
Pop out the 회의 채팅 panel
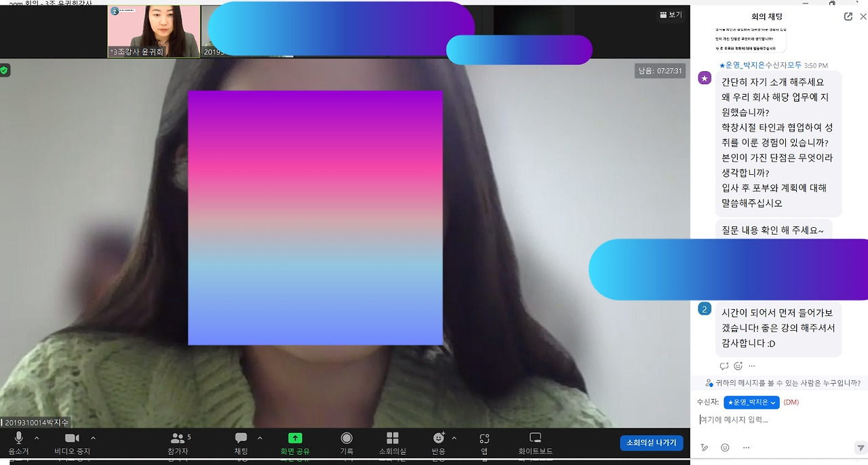point(848,17)
